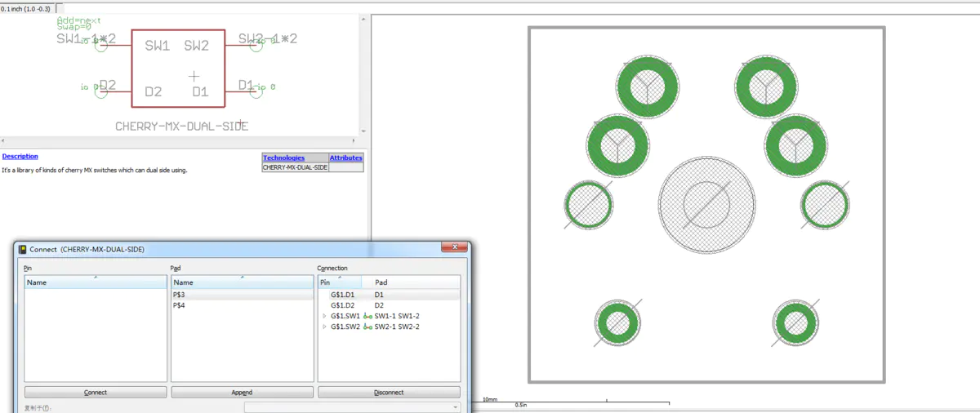Viewport: 980px width, 413px height.
Task: Close the Connect dialog
Action: pyautogui.click(x=455, y=248)
